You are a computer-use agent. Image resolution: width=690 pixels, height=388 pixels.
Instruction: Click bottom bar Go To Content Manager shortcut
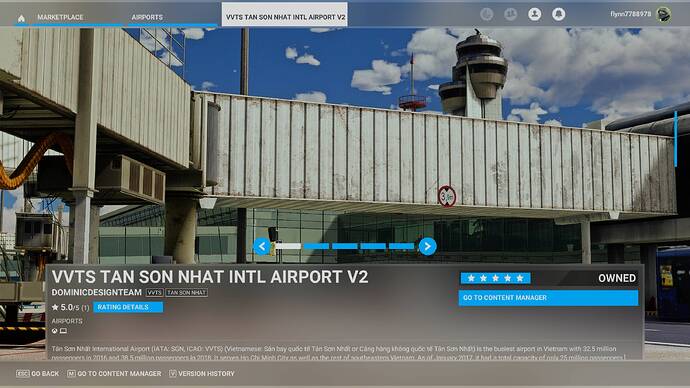pos(114,373)
